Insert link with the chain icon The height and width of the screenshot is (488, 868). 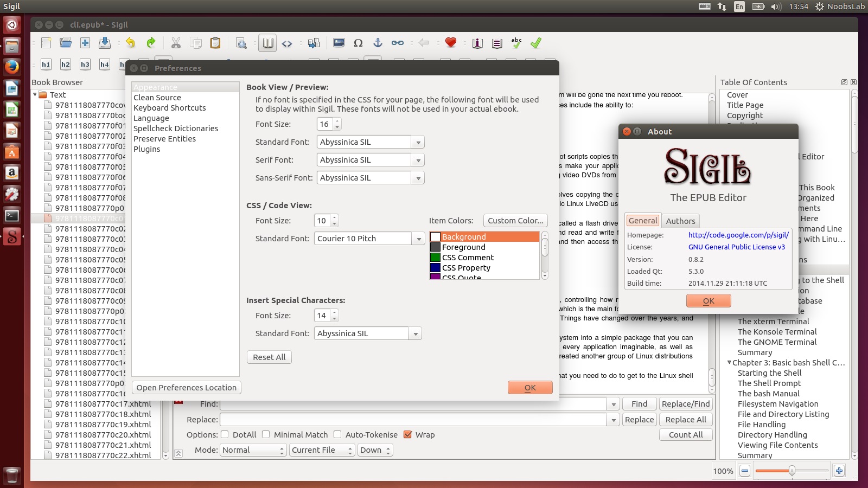pos(398,43)
